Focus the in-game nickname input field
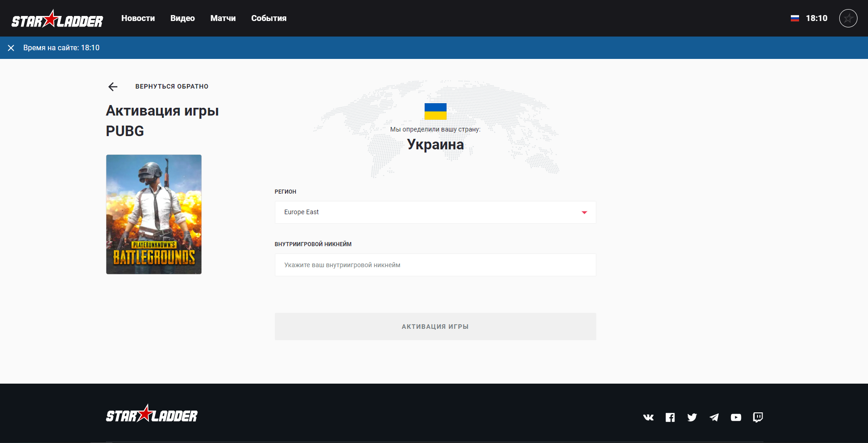This screenshot has height=443, width=868. click(435, 265)
